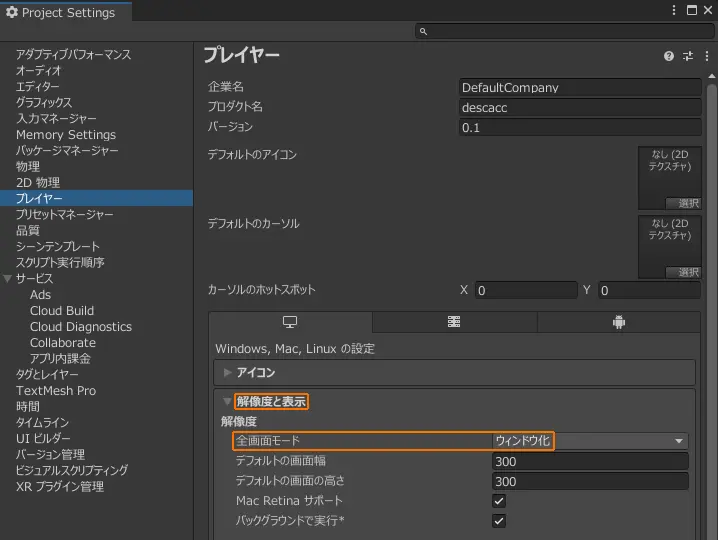718x540 pixels.
Task: Open the player settings help icon
Action: pyautogui.click(x=669, y=57)
